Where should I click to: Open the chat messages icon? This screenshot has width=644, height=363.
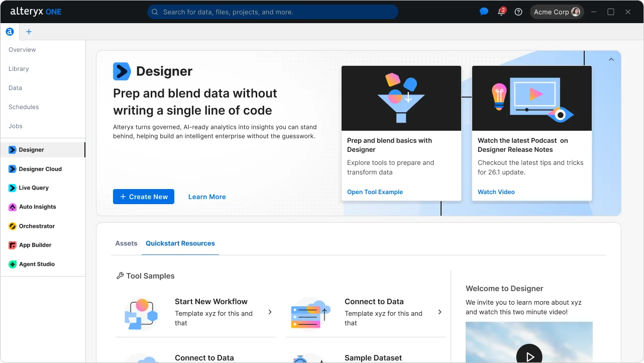point(484,12)
